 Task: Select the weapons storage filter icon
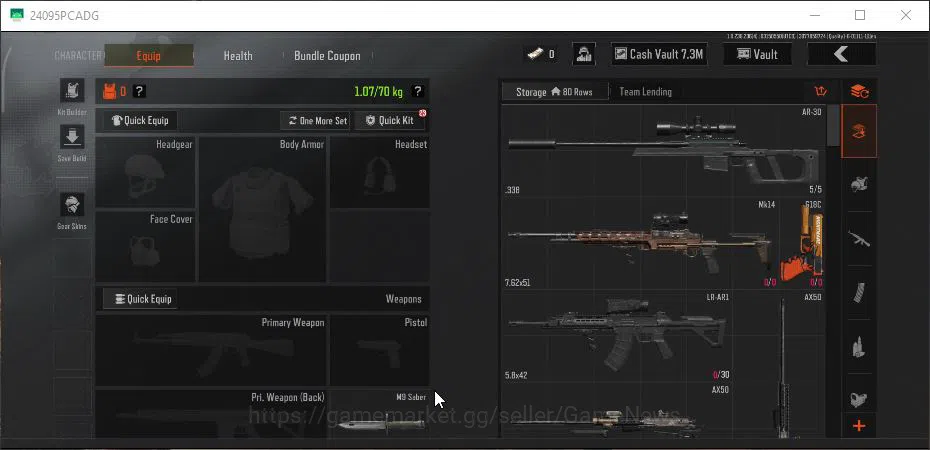(859, 239)
